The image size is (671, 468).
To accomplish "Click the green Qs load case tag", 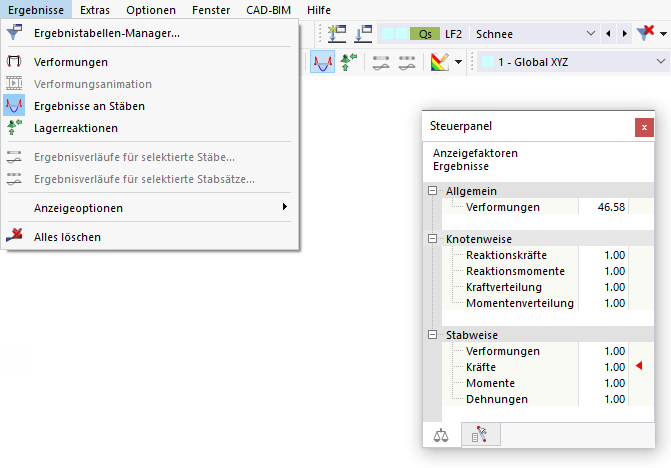I will point(425,34).
